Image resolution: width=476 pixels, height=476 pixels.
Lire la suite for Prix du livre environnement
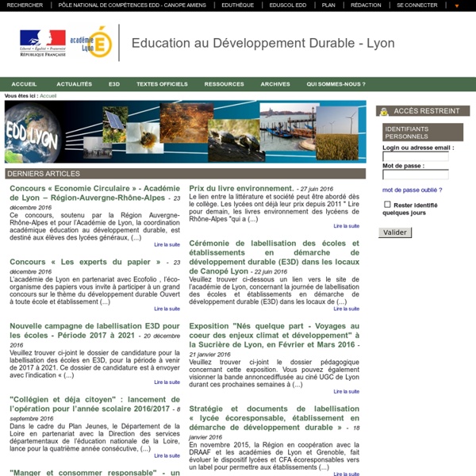point(347,226)
